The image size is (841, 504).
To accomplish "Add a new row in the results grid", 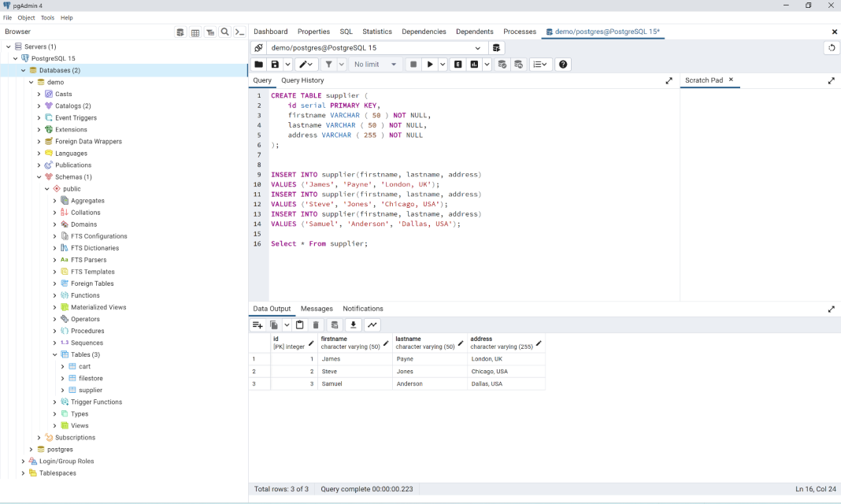I will (x=257, y=324).
